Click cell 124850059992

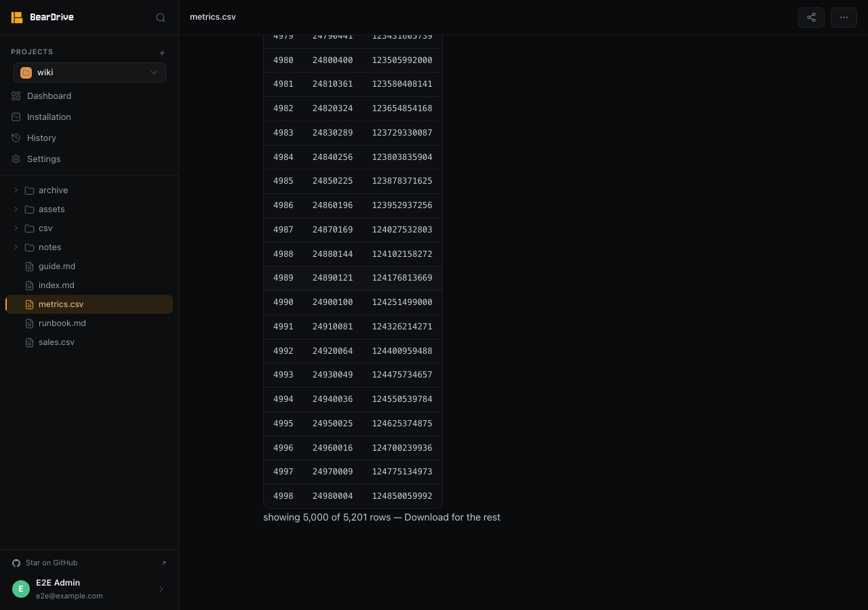[402, 496]
